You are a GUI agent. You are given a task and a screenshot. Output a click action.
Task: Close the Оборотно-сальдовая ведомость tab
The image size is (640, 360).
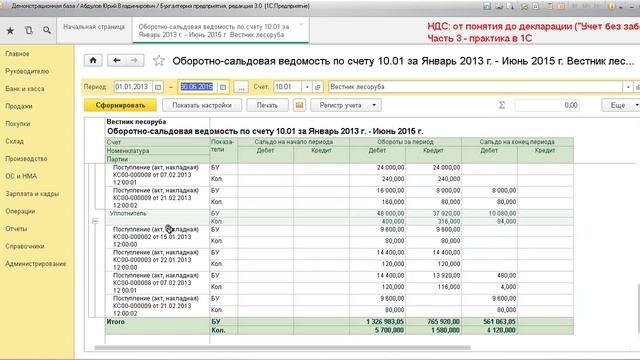click(x=301, y=25)
